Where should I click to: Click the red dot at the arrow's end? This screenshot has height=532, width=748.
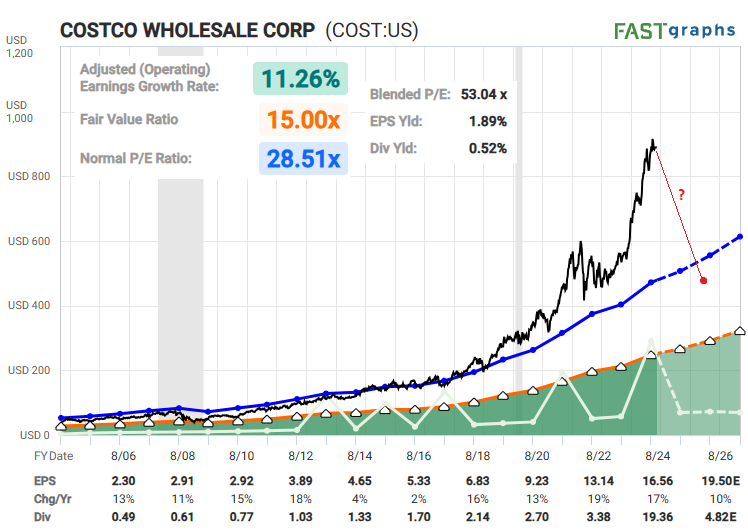704,281
